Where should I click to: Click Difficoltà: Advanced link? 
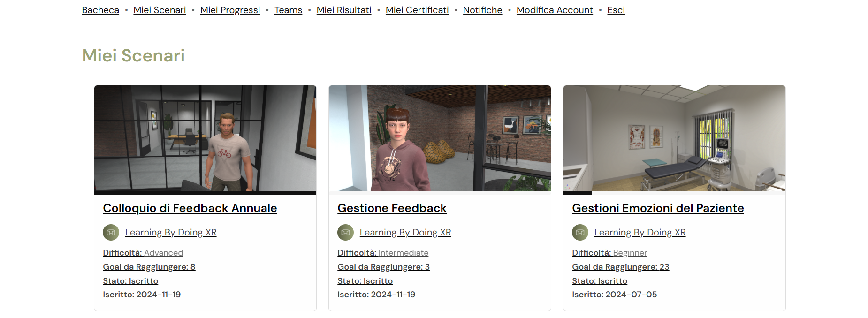143,253
